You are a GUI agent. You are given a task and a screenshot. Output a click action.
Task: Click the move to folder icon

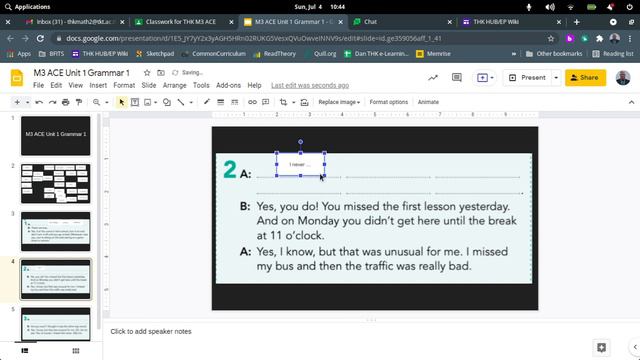(161, 73)
